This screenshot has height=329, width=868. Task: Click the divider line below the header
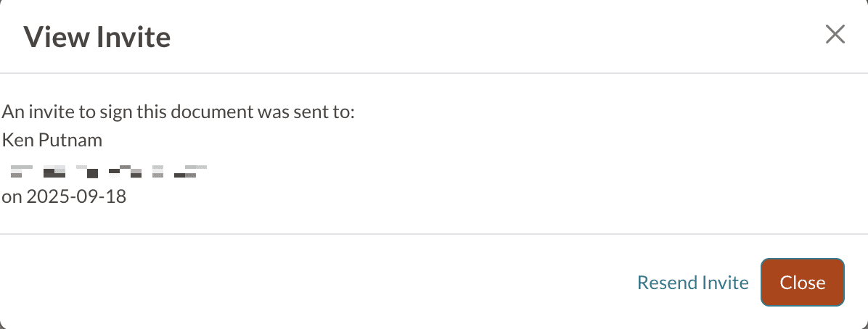(x=434, y=73)
